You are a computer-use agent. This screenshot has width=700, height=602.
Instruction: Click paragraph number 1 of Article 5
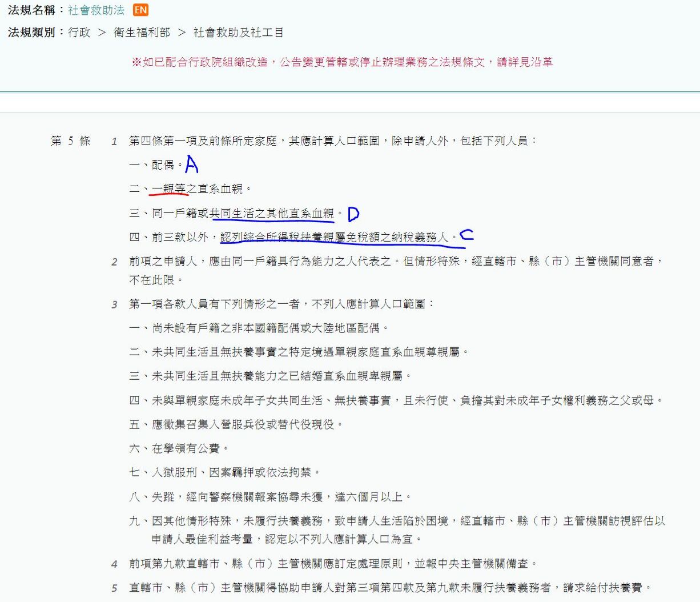(x=114, y=142)
